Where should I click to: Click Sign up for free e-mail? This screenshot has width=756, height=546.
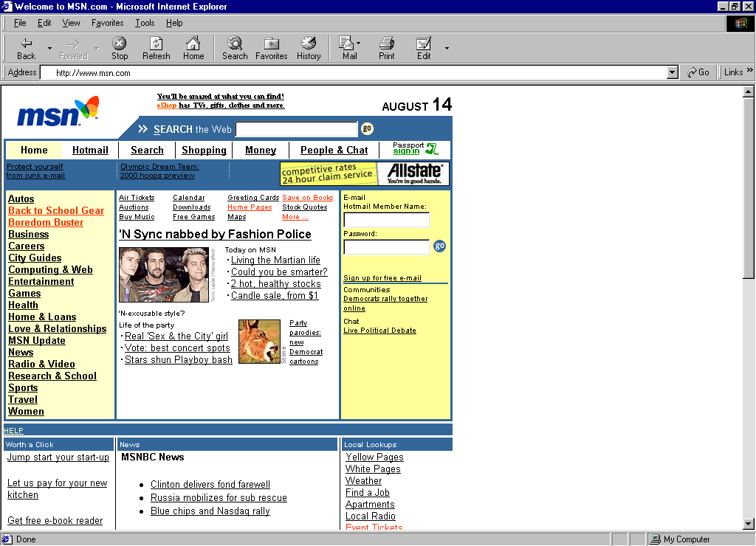point(382,278)
